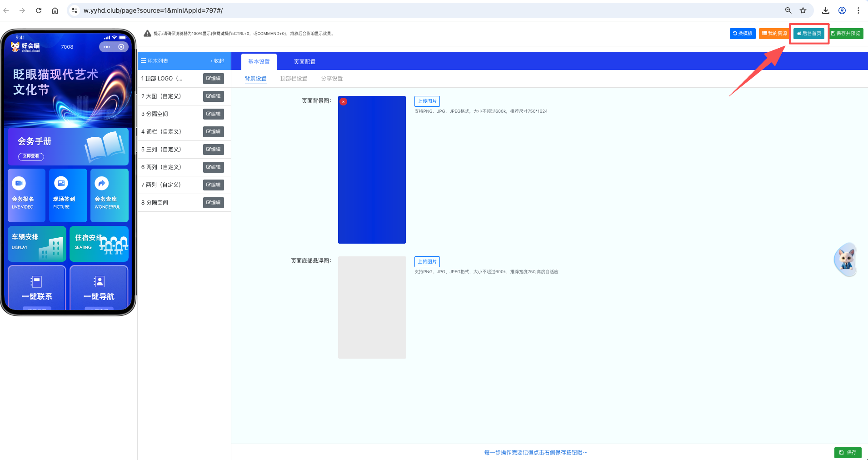Click the floating cat mascot assistant
Image resolution: width=868 pixels, height=460 pixels.
(846, 260)
